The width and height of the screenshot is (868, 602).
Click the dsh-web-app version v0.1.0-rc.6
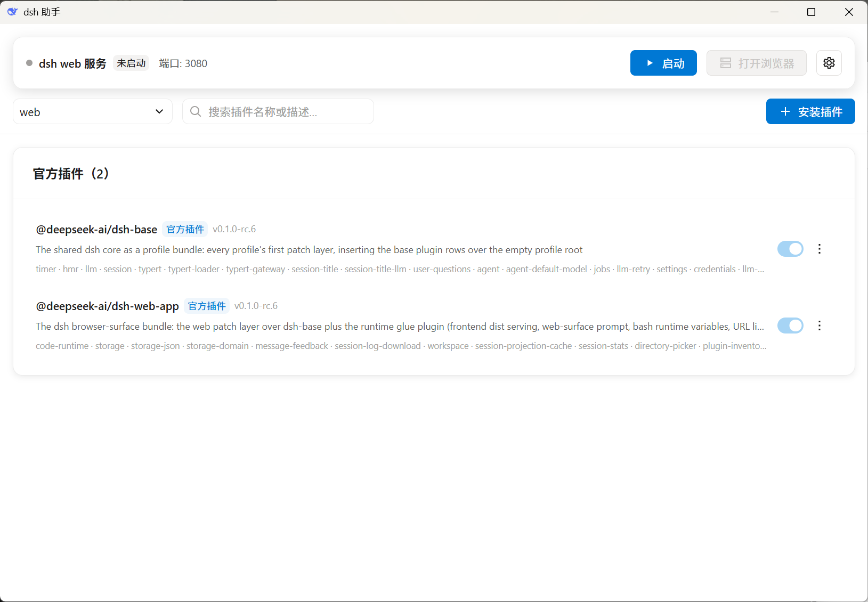click(256, 306)
